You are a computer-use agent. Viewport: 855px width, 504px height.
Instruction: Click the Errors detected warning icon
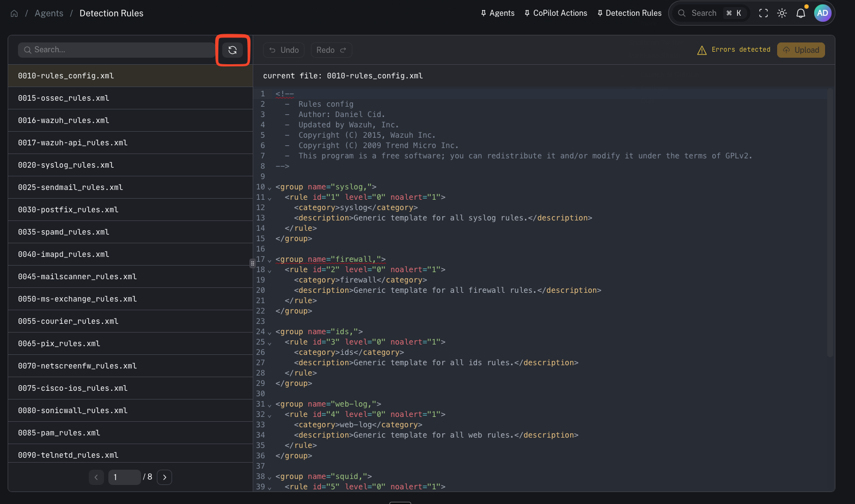(702, 50)
